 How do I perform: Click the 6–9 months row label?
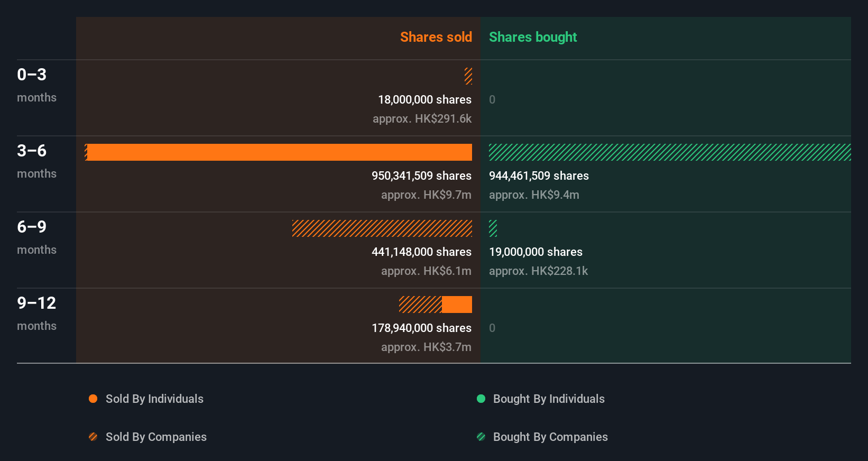click(36, 237)
